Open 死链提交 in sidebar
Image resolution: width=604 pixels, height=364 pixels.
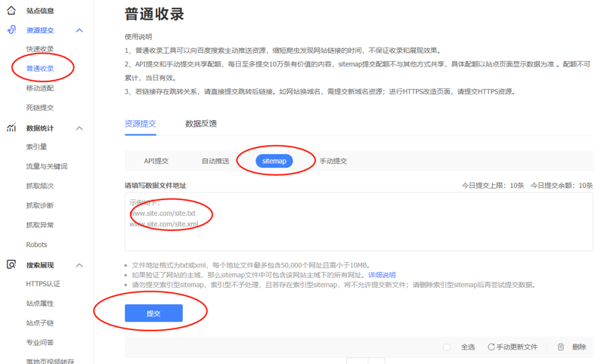[x=40, y=108]
